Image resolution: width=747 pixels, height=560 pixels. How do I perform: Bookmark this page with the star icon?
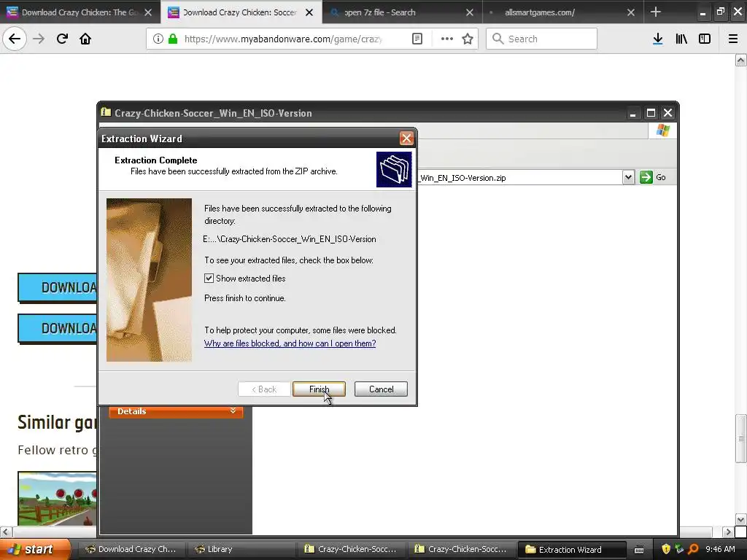point(468,39)
